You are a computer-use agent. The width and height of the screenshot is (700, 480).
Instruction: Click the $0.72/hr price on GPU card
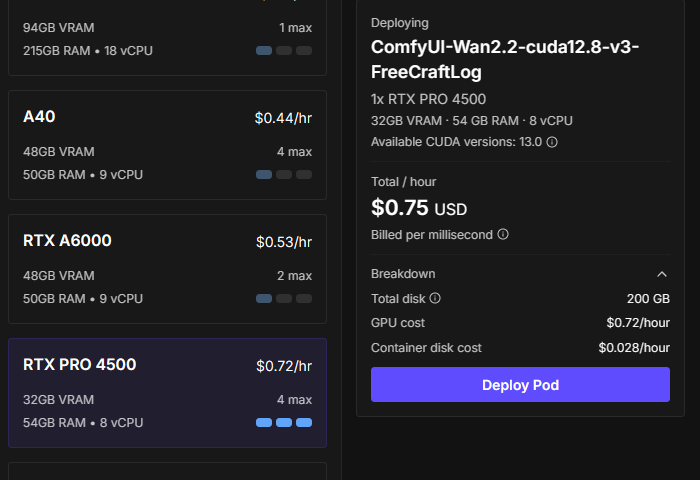(284, 366)
